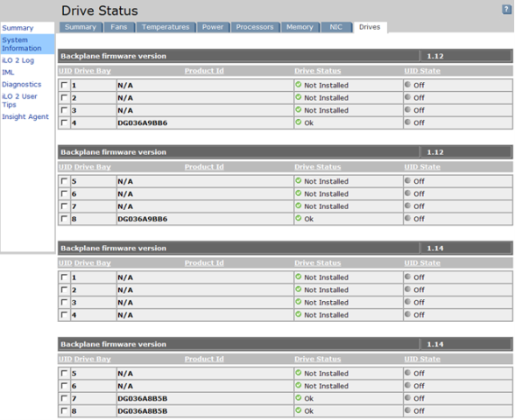Tick UID checkbox for firmware 1.12 bay 2

[65, 98]
